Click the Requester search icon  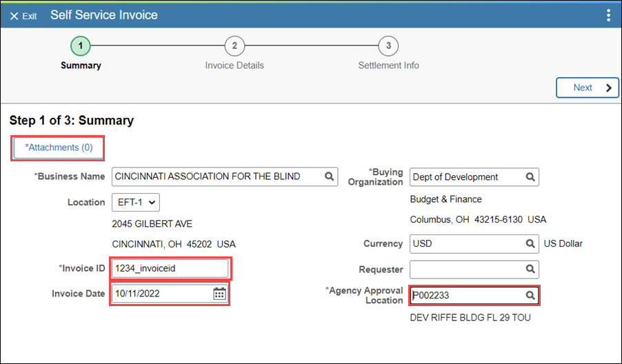click(530, 270)
